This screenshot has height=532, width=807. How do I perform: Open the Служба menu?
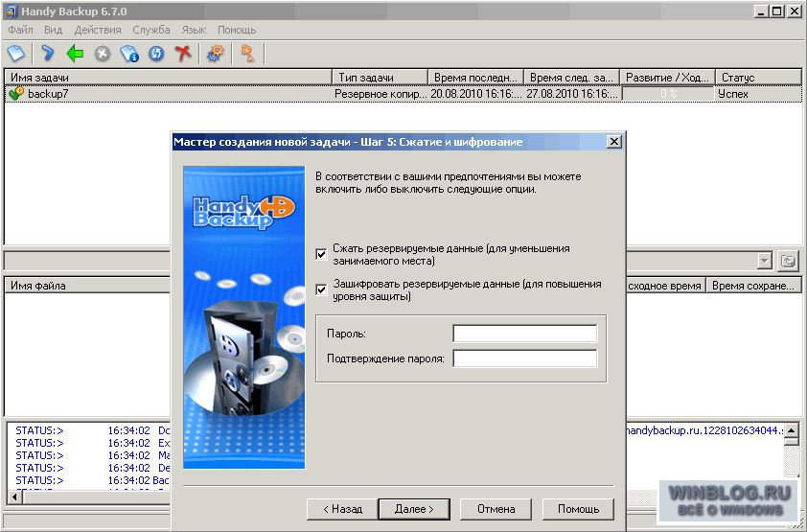(x=151, y=30)
